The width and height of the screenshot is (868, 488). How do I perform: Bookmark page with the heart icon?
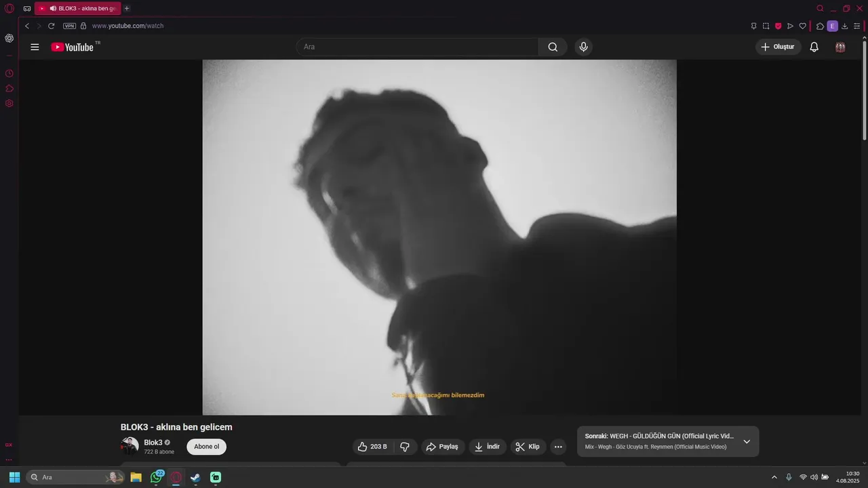coord(802,26)
